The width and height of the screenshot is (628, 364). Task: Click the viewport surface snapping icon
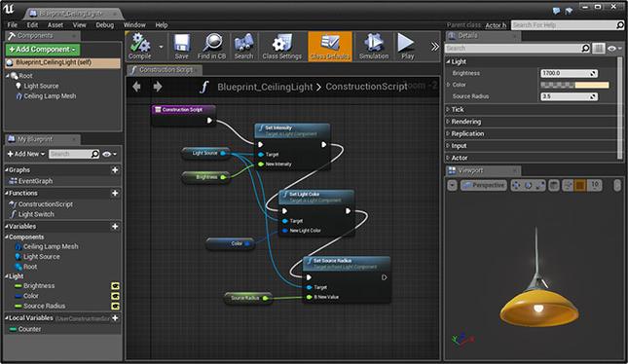click(568, 185)
